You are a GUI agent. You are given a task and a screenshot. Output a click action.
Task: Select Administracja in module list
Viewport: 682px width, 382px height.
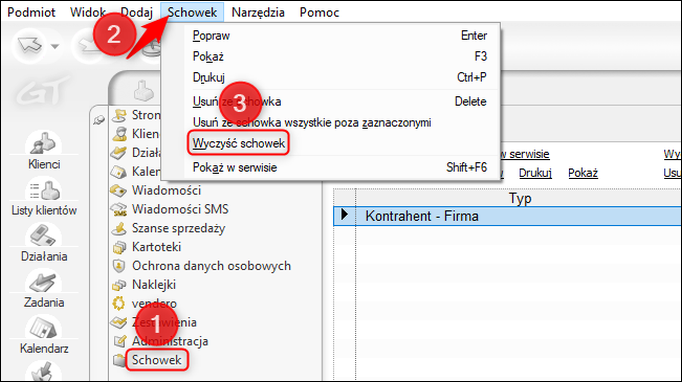click(x=170, y=341)
